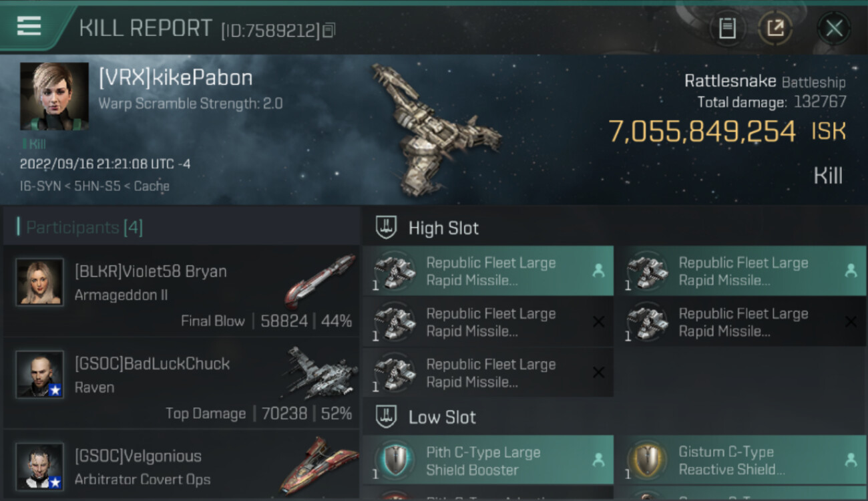Select Gistum C-Type Reactive Shield item
The width and height of the screenshot is (868, 501).
[741, 460]
